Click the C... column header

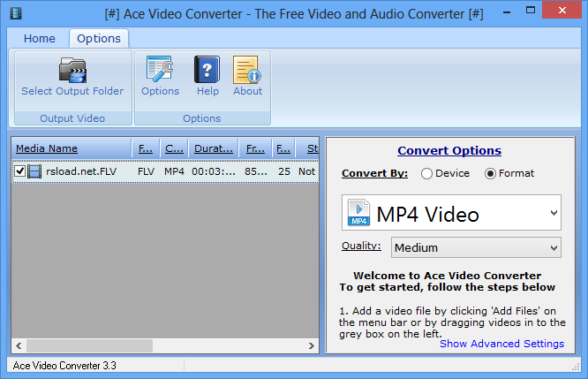point(175,148)
